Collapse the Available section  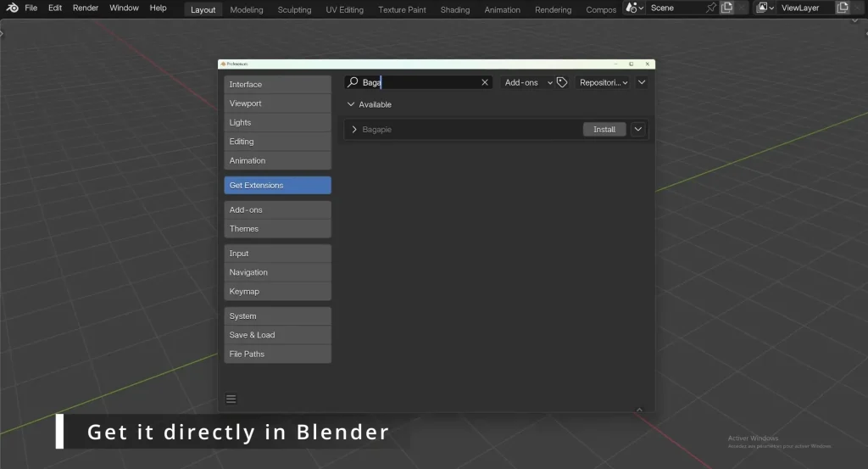(352, 104)
